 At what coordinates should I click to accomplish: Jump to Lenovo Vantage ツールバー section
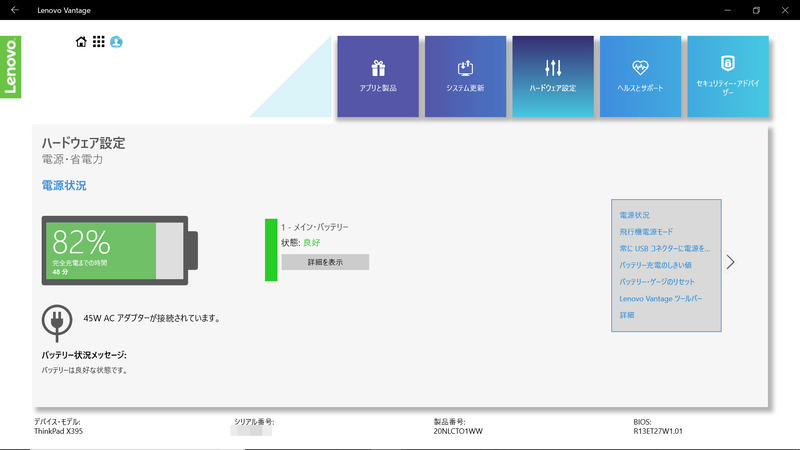(x=661, y=298)
